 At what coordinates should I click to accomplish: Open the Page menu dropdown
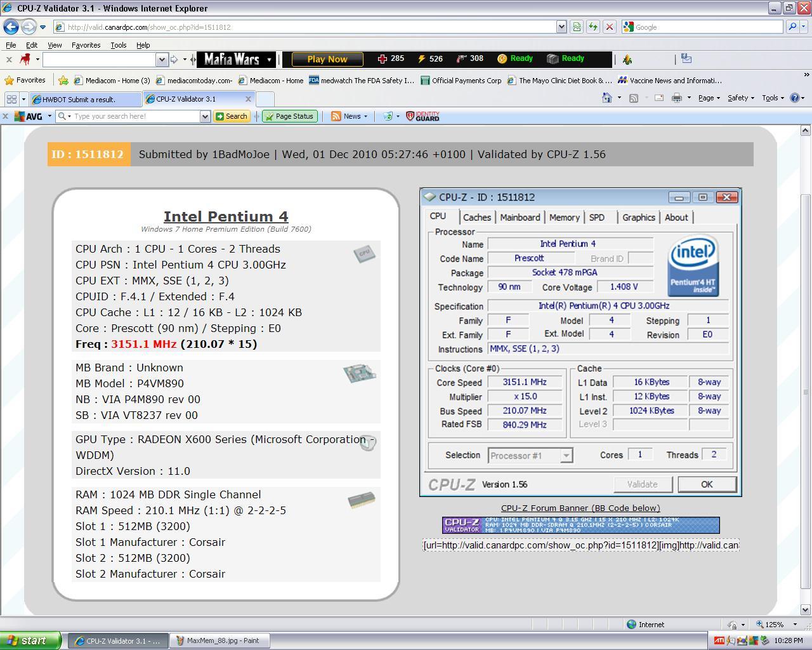[x=709, y=98]
